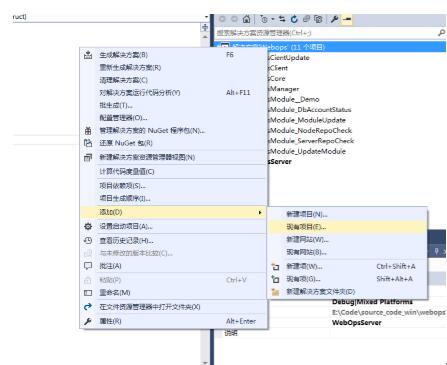The image size is (447, 365).
Task: Open Properties via the wrench toolbar icon
Action: [334, 19]
